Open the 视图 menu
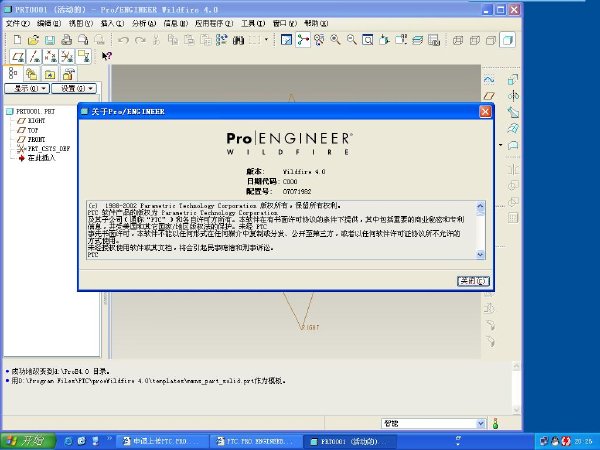 coord(81,23)
